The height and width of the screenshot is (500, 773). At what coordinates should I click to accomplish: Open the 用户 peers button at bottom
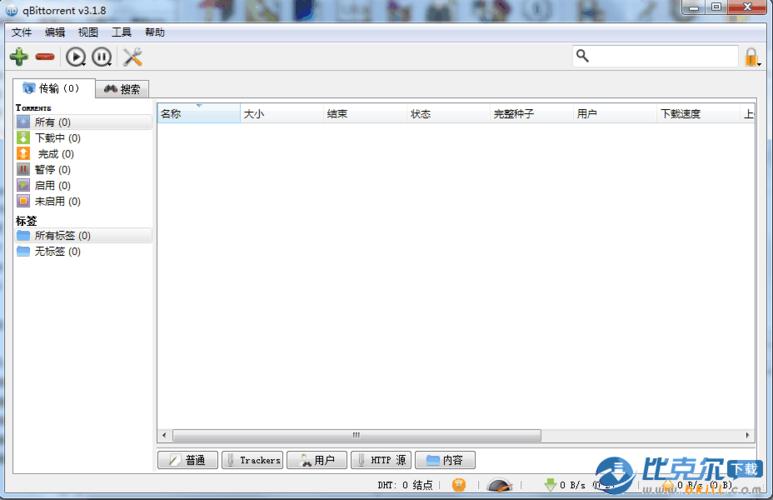317,460
